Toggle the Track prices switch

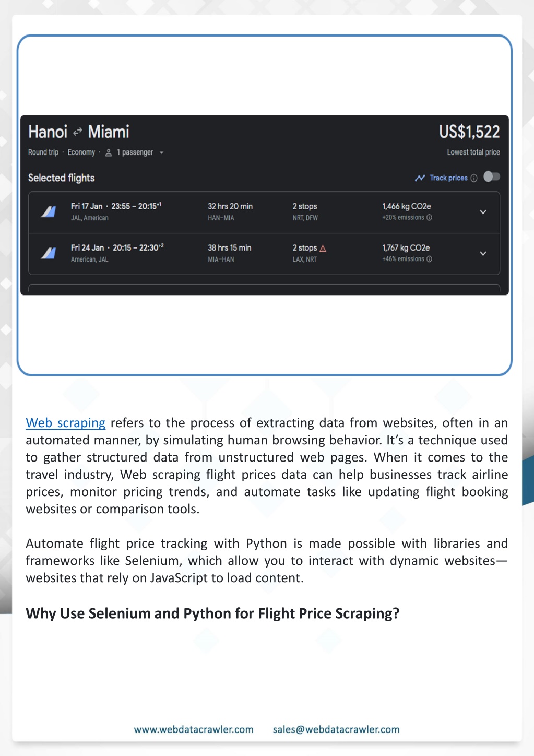click(x=492, y=176)
